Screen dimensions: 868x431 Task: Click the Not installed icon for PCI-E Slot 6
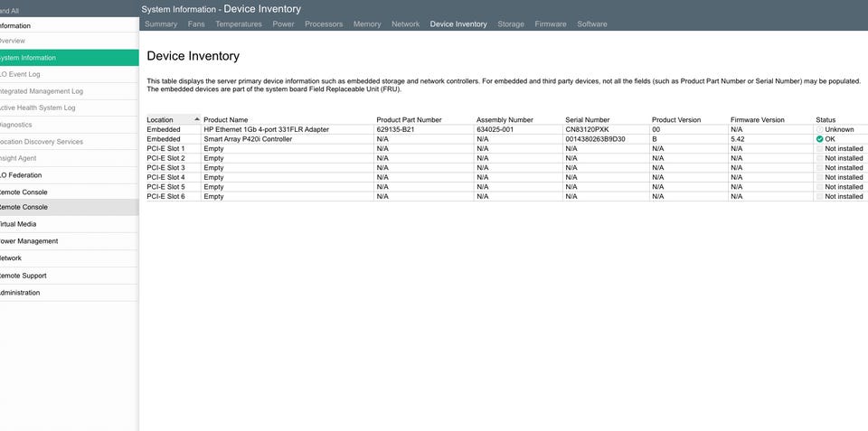819,196
